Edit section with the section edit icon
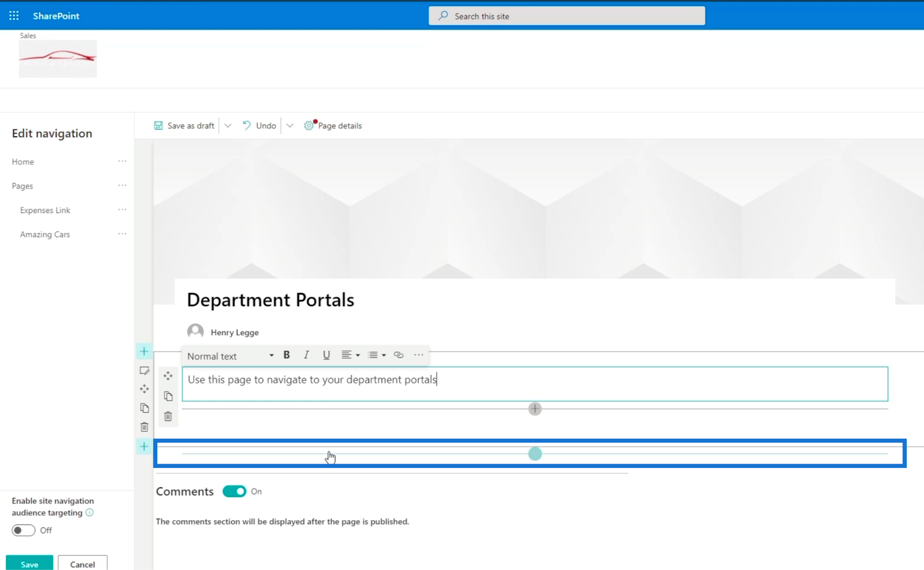This screenshot has height=570, width=924. pos(144,370)
